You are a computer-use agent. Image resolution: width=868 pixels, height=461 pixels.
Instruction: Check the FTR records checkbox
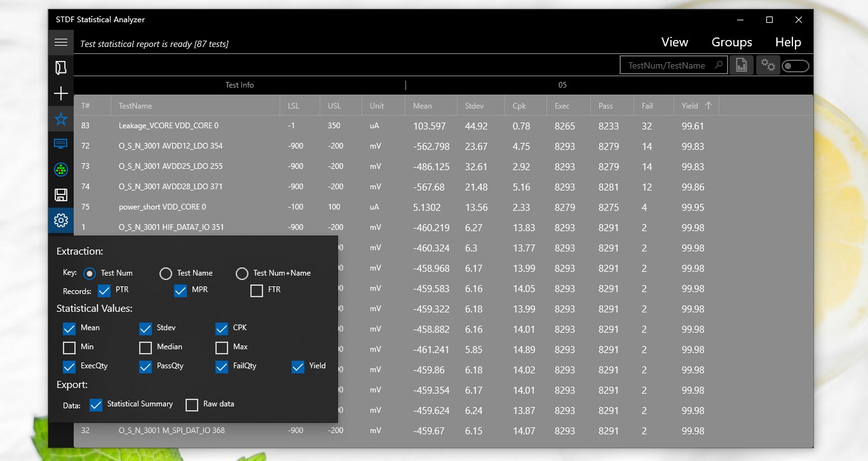[257, 291]
